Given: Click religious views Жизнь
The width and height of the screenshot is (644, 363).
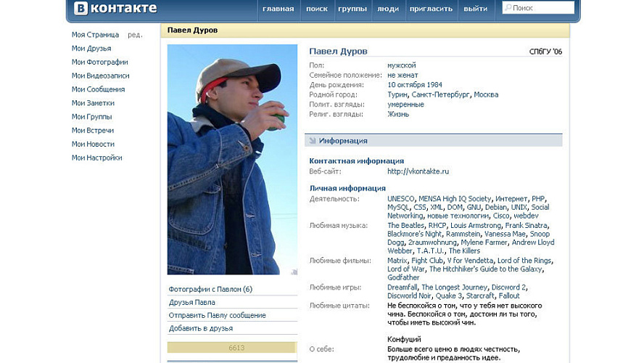Looking at the screenshot, I should [398, 114].
